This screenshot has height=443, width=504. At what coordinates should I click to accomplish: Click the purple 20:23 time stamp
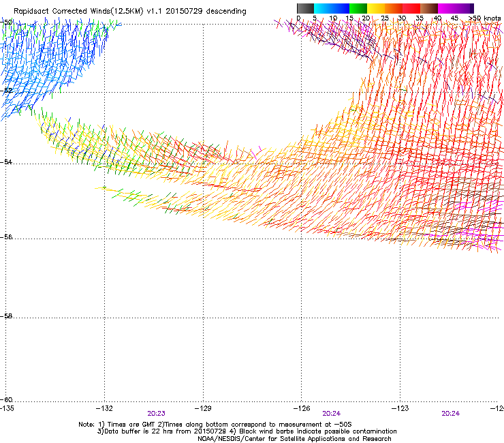click(156, 414)
